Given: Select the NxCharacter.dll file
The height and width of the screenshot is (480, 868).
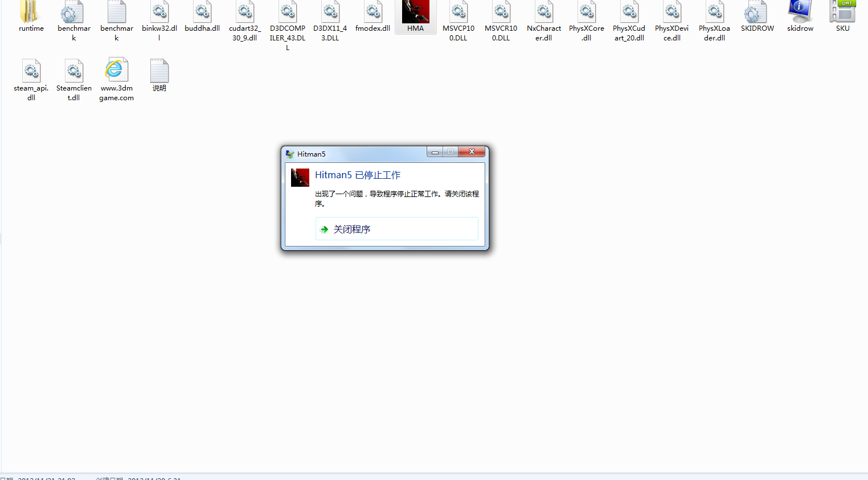Looking at the screenshot, I should click(x=544, y=13).
